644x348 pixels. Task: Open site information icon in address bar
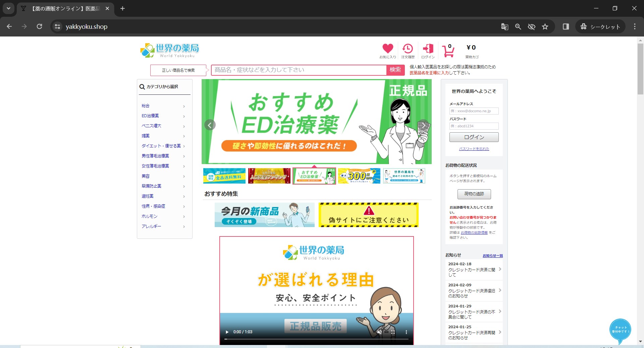57,26
